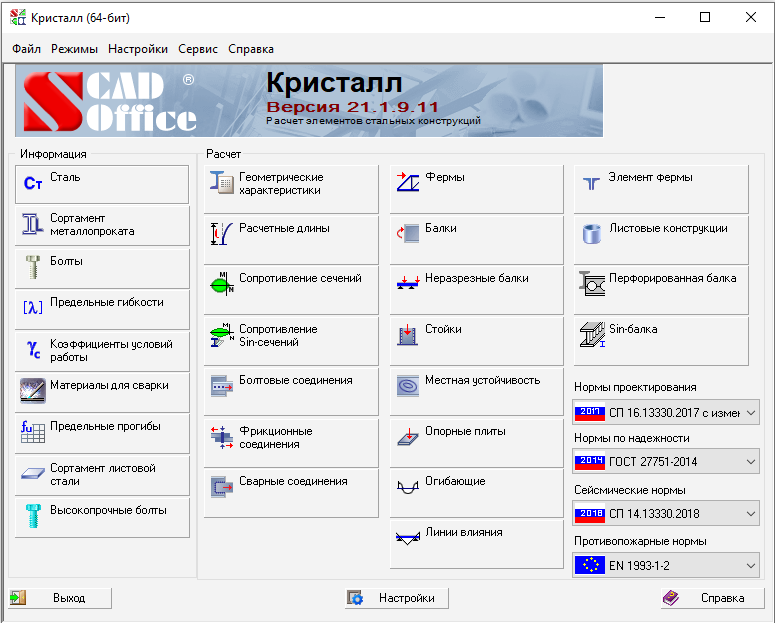Viewport: 775px width, 623px height.
Task: Launch Стойки column icon
Action: tap(408, 335)
